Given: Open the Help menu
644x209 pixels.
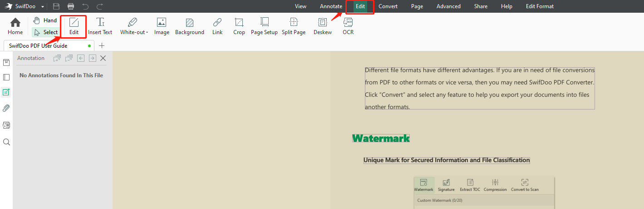Looking at the screenshot, I should (x=506, y=6).
